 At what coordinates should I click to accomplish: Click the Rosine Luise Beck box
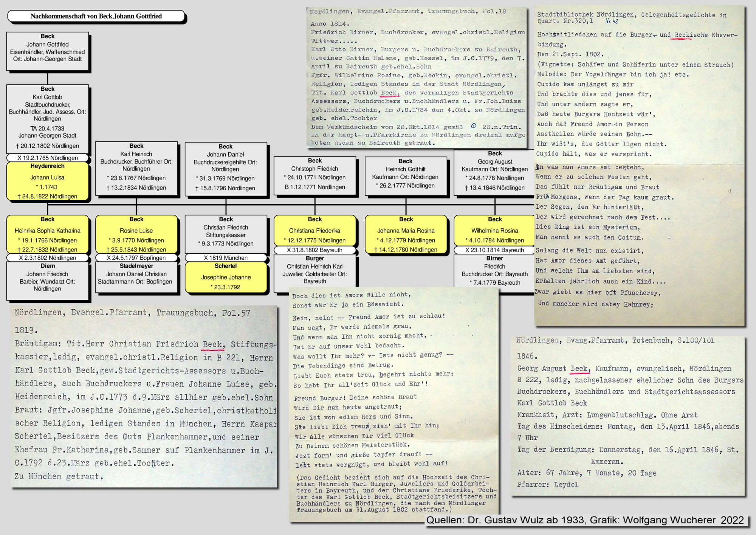[x=136, y=234]
